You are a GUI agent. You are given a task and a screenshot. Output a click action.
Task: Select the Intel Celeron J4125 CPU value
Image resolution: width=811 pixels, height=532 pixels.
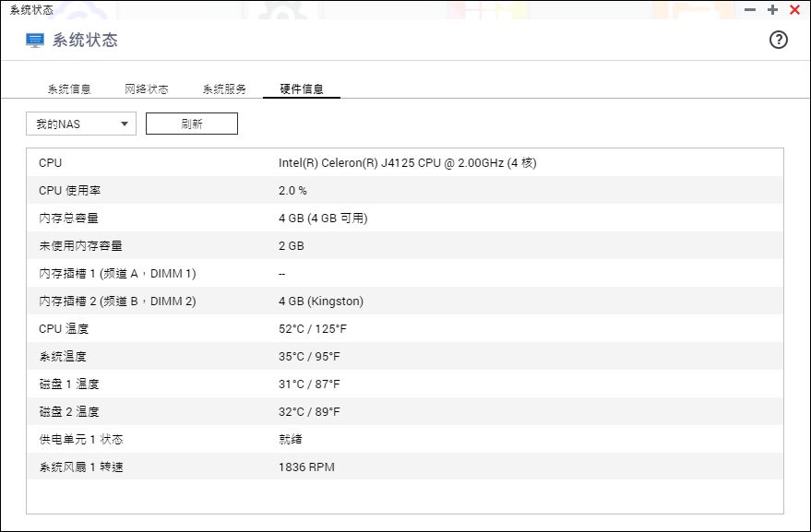coord(408,163)
